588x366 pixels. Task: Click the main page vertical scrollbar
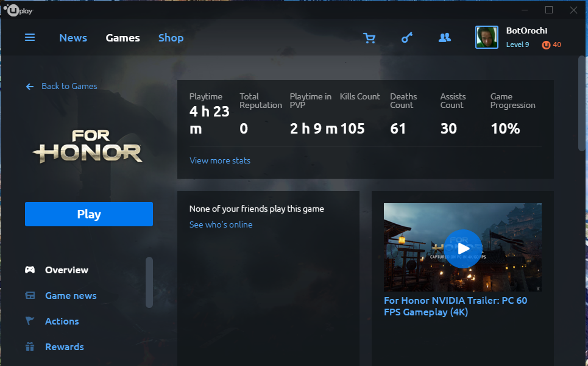click(582, 103)
